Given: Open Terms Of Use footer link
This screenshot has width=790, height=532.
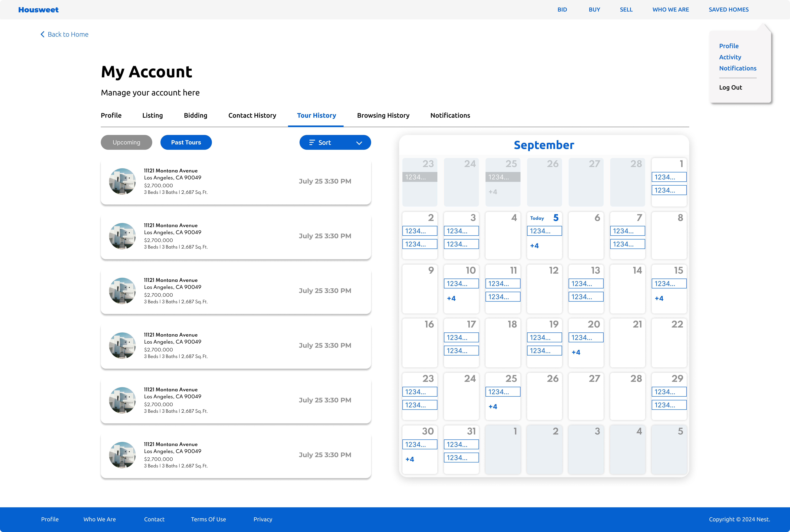Looking at the screenshot, I should (208, 519).
